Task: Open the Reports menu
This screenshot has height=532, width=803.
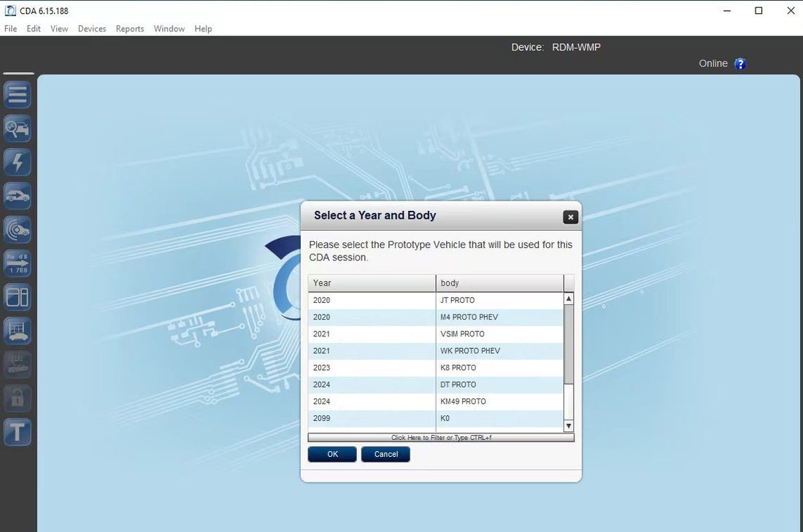Action: click(130, 28)
